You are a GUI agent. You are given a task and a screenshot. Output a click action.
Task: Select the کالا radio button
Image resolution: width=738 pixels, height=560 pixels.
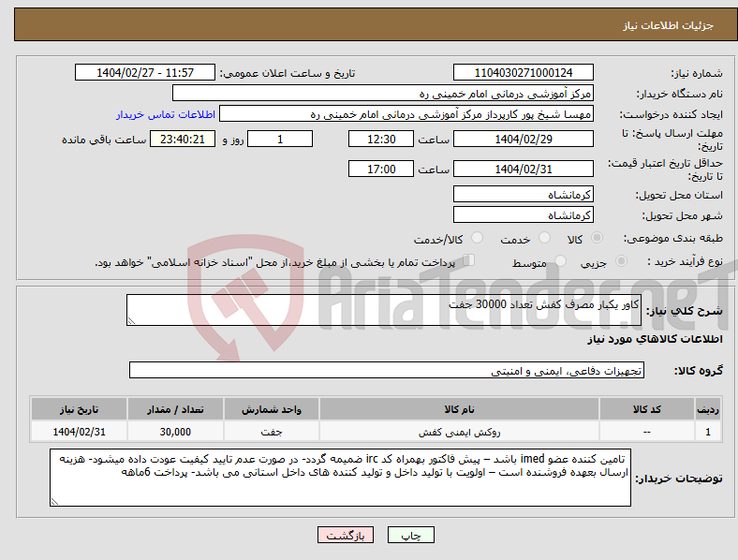pyautogui.click(x=597, y=238)
